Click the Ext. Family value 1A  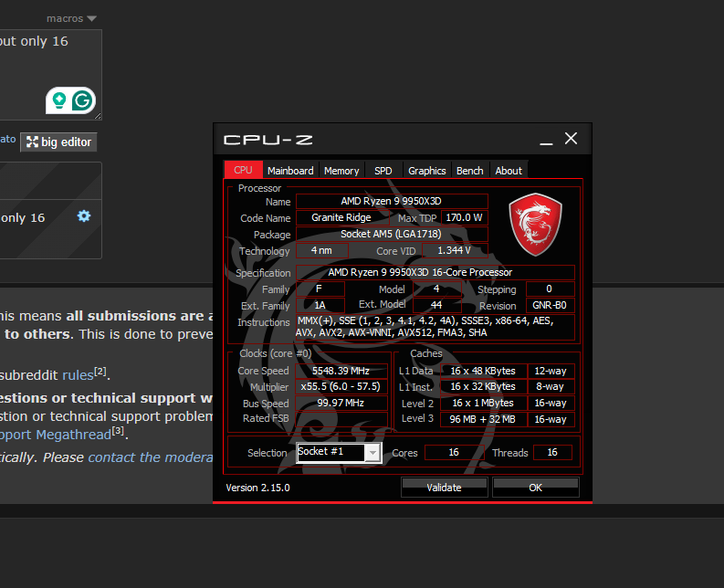point(320,305)
